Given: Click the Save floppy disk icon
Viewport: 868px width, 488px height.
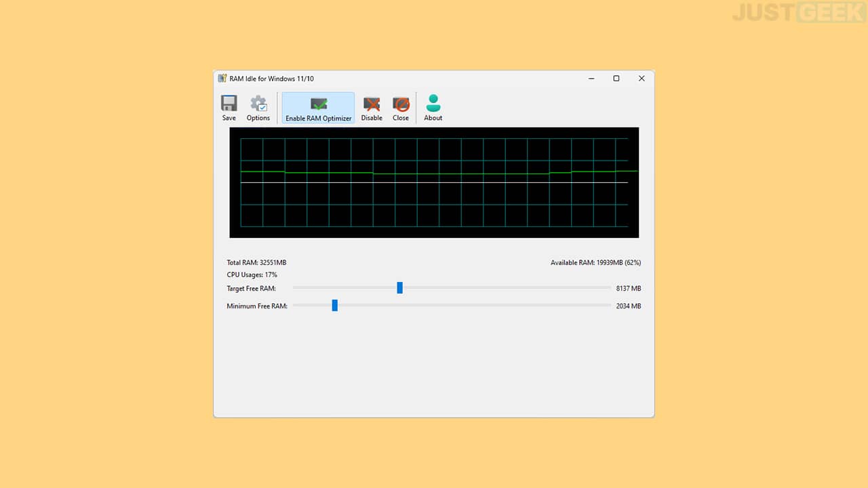Looking at the screenshot, I should pyautogui.click(x=229, y=104).
